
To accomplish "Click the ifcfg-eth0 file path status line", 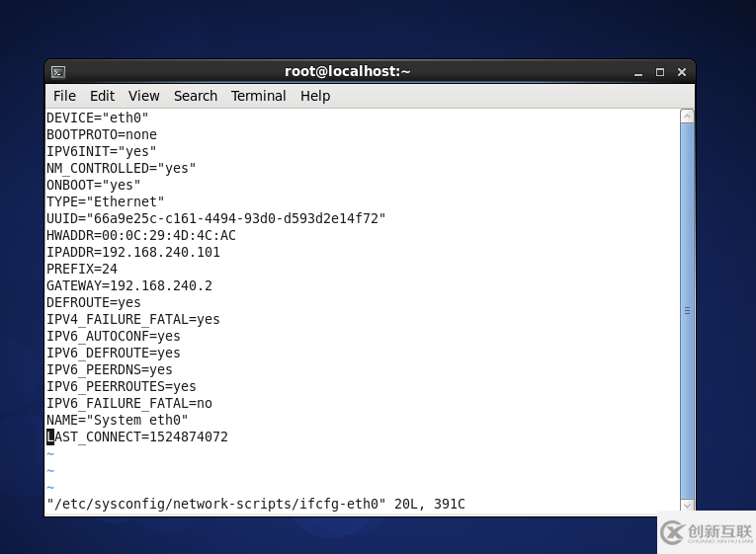I will coord(256,504).
